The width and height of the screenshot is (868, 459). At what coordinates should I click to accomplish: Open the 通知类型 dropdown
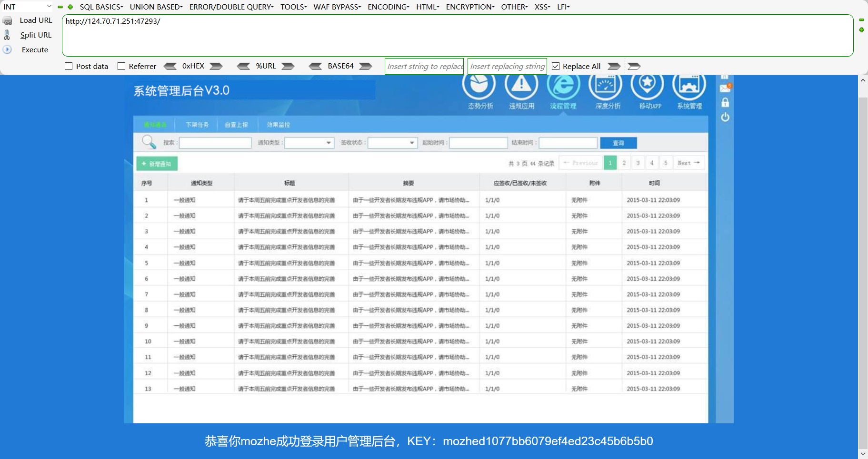309,143
